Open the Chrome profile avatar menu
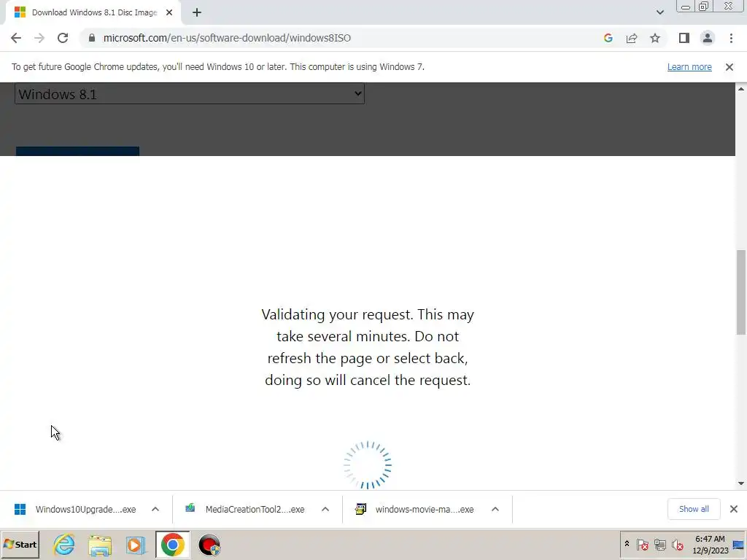The image size is (747, 560). [708, 38]
